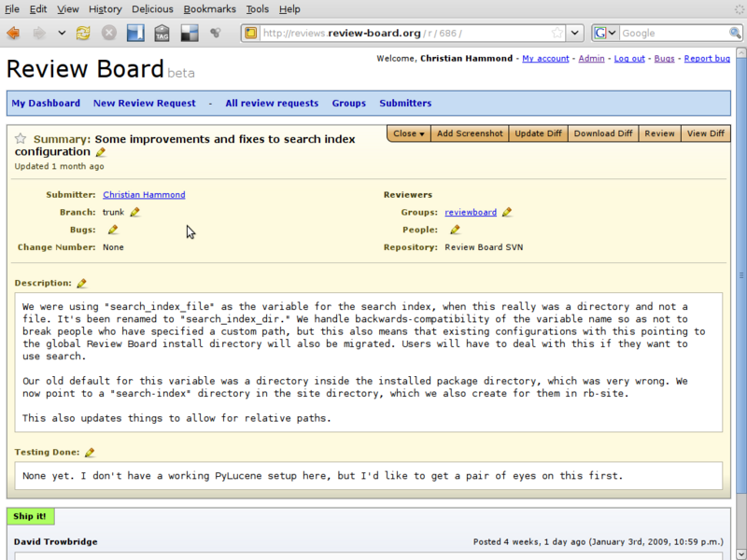
Task: Open the Delicious menu
Action: coord(152,9)
